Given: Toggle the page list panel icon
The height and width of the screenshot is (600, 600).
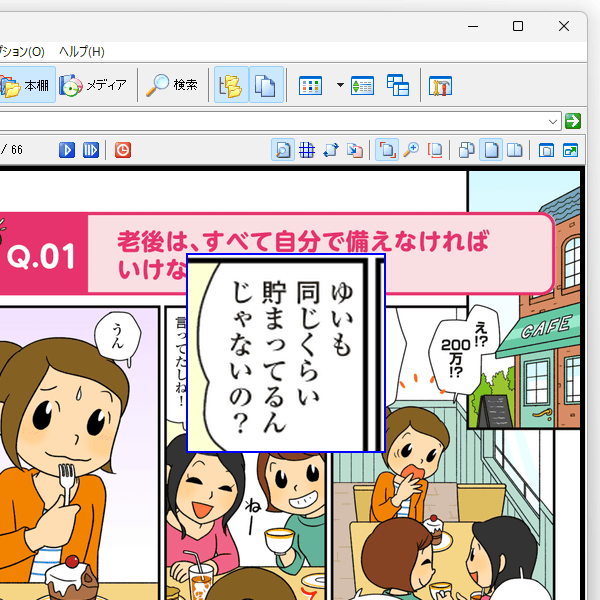Looking at the screenshot, I should click(x=266, y=85).
